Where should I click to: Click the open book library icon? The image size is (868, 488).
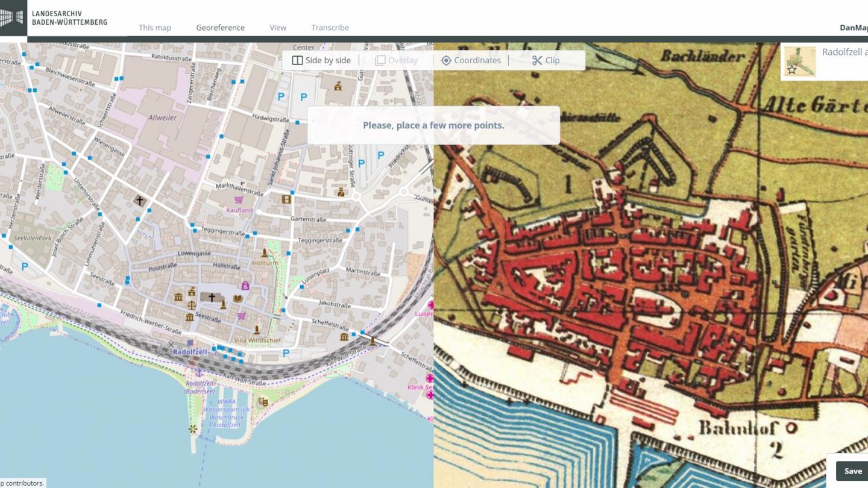(237, 298)
